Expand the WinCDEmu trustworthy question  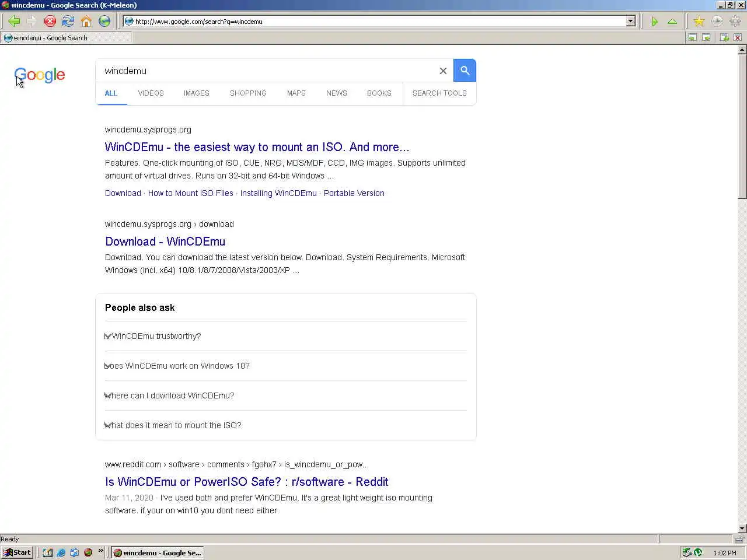[x=286, y=336]
